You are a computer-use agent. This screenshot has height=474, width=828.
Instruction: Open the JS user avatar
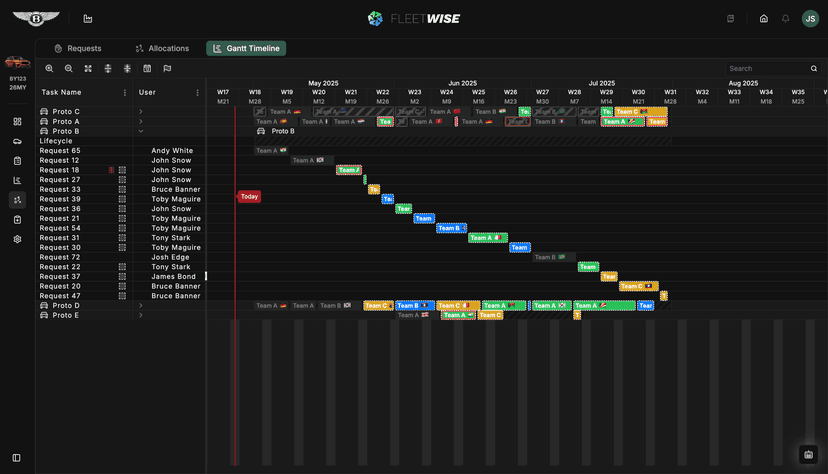tap(810, 18)
